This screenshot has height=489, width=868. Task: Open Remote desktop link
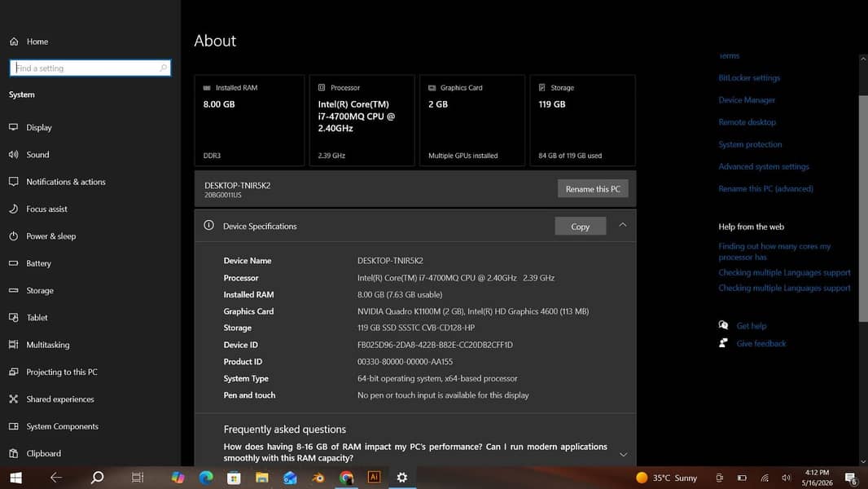(747, 122)
